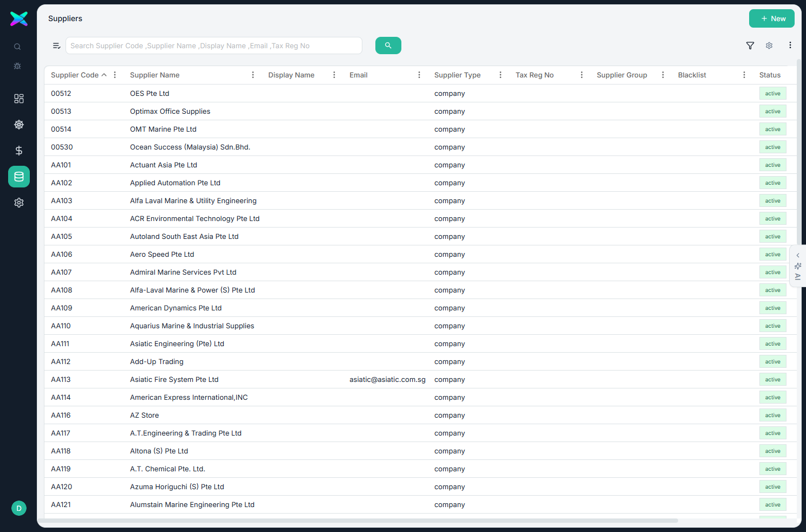Viewport: 806px width, 532px height.
Task: Open the Supplier Code column menu
Action: [x=115, y=75]
